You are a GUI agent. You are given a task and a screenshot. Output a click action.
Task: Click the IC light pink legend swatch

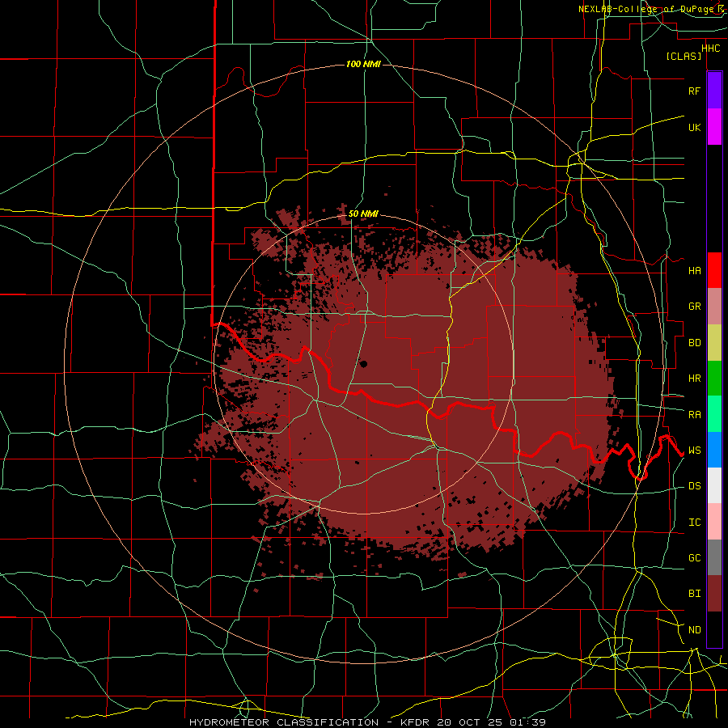(x=714, y=522)
